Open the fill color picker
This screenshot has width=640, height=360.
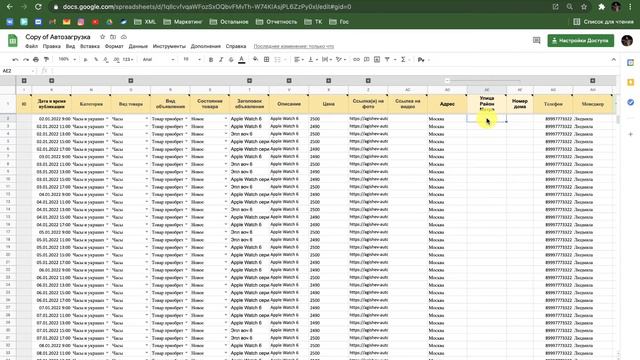256,60
